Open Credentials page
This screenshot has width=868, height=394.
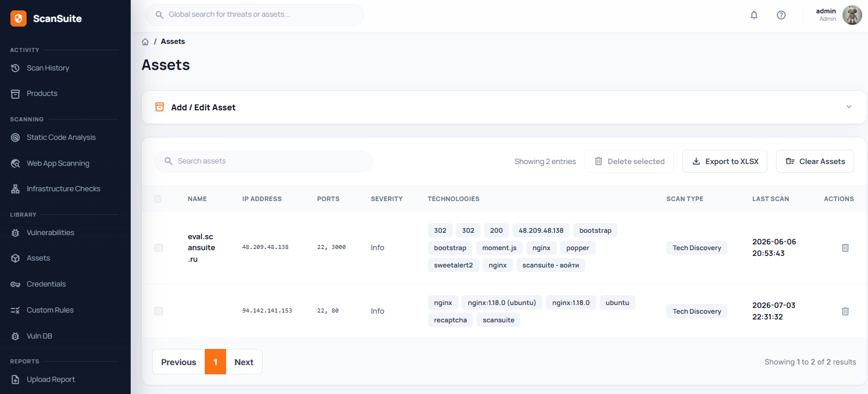[x=46, y=284]
